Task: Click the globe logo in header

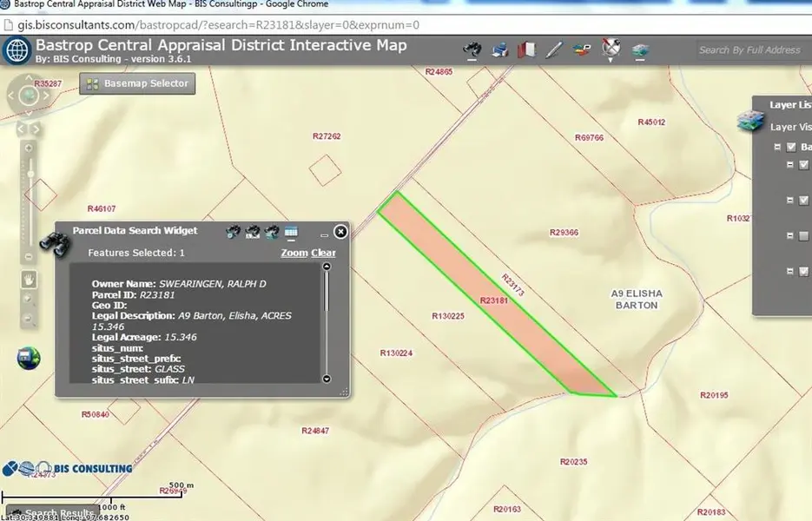Action: (x=17, y=50)
